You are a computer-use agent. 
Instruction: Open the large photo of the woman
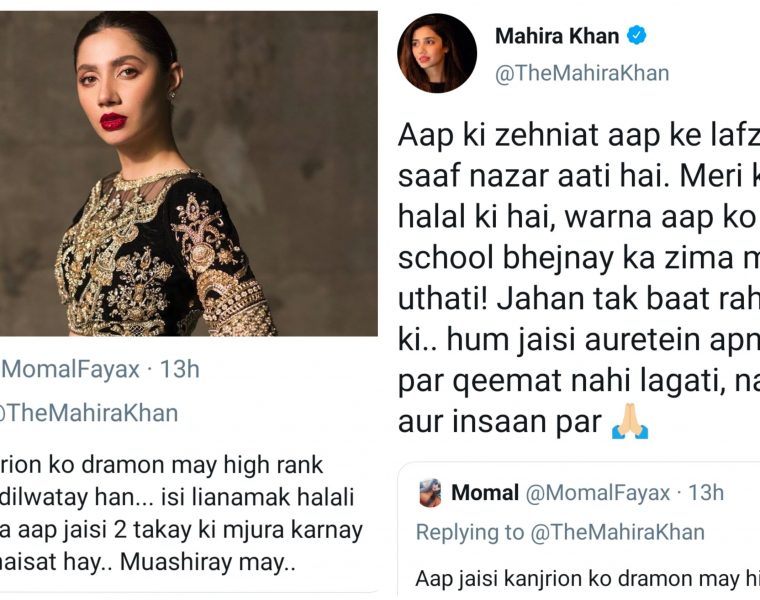[189, 173]
